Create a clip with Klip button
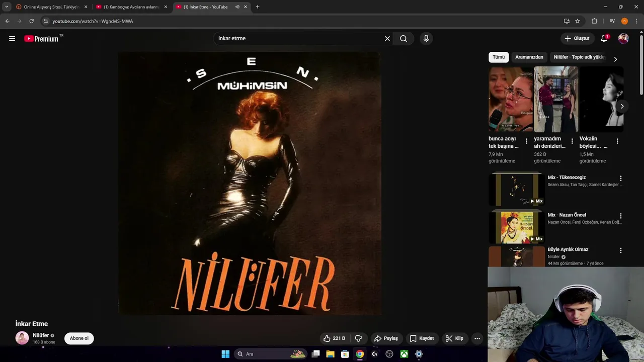 pyautogui.click(x=454, y=338)
